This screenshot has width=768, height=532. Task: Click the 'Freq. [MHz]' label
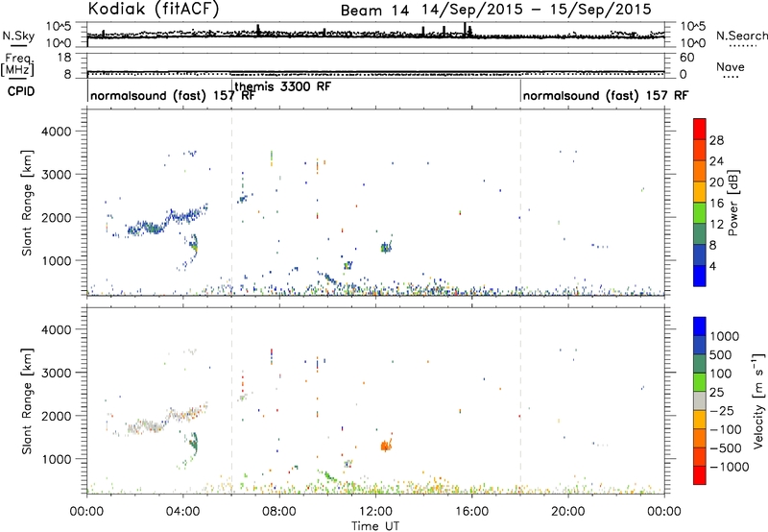click(18, 64)
